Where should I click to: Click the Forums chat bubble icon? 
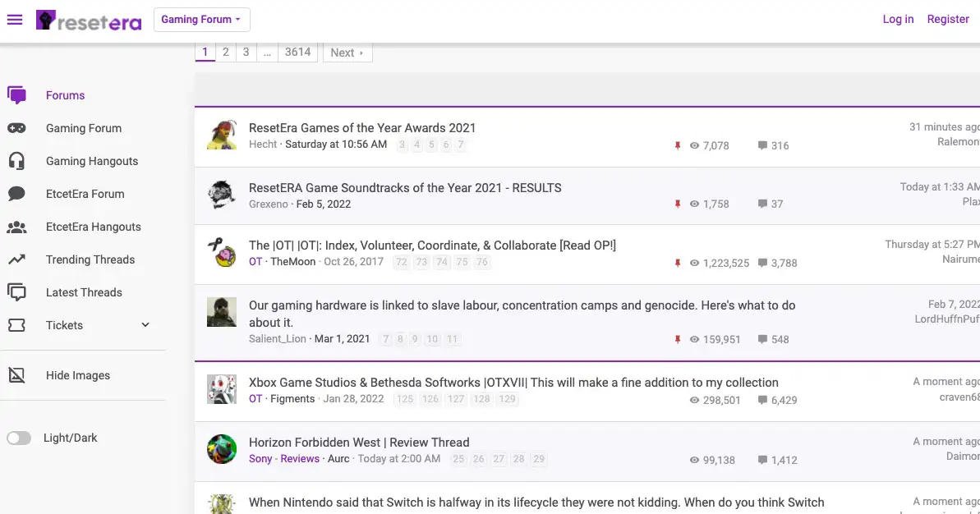[x=17, y=95]
